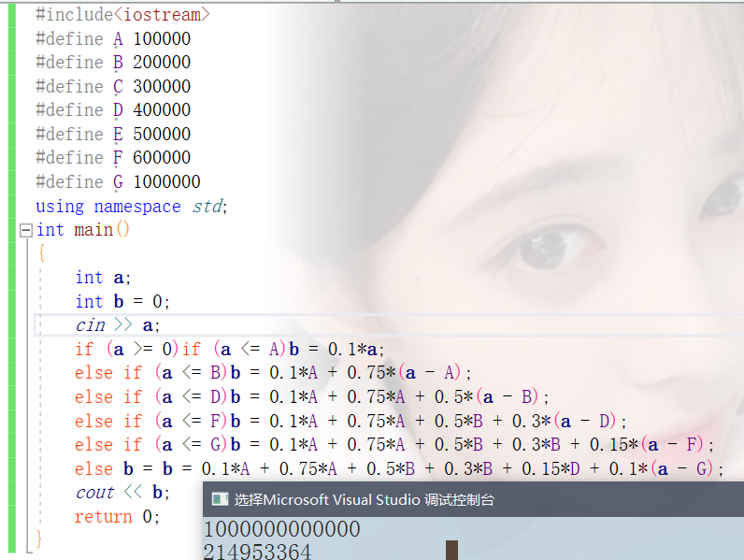
Task: Click the opening brace of main
Action: coord(41,253)
